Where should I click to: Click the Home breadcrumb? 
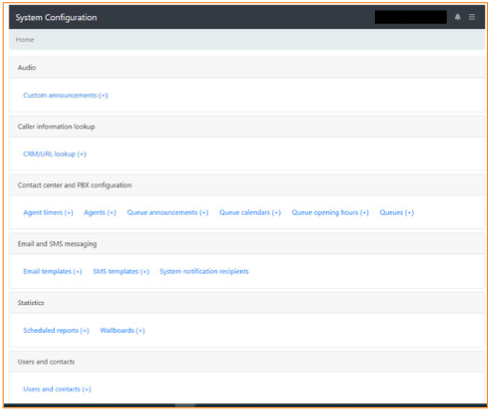(x=25, y=39)
